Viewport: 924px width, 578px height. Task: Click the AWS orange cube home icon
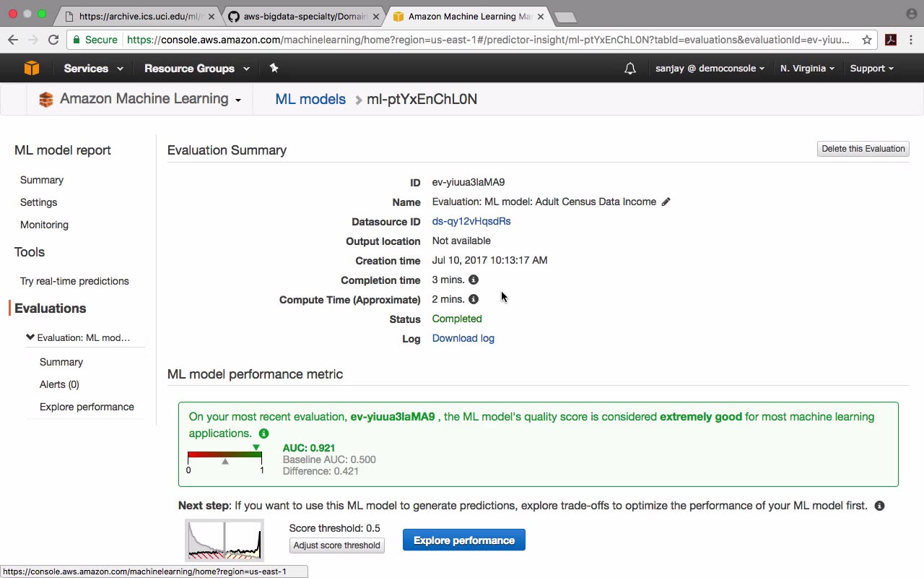coord(32,68)
